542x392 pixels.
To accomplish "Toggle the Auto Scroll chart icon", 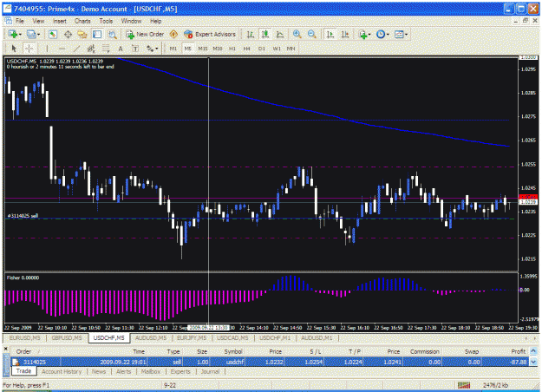I will 330,34.
